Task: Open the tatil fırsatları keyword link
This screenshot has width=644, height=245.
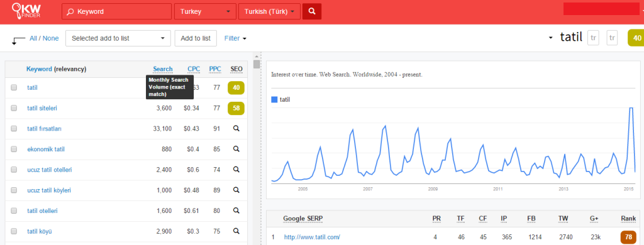Action: (x=45, y=128)
